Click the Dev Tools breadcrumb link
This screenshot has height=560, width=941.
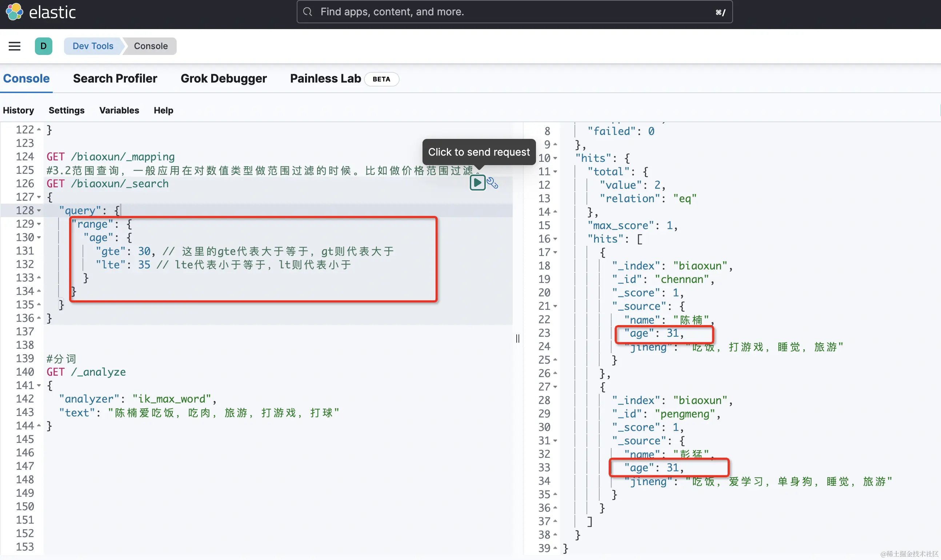coord(93,46)
